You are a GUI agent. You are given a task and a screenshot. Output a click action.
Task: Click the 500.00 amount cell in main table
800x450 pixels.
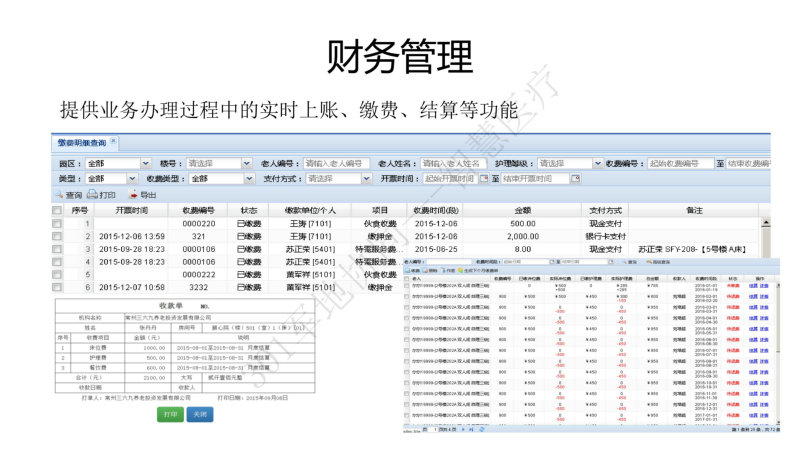tap(523, 223)
